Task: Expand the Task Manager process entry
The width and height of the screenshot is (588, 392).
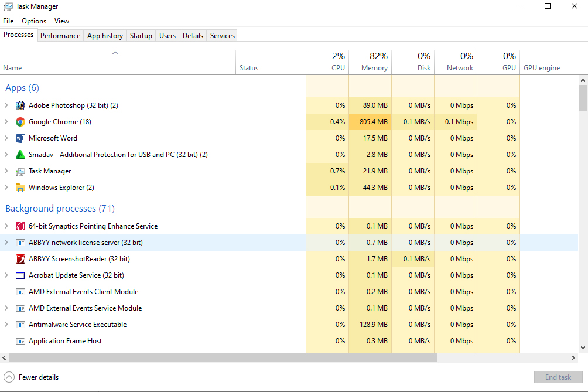Action: (6, 171)
